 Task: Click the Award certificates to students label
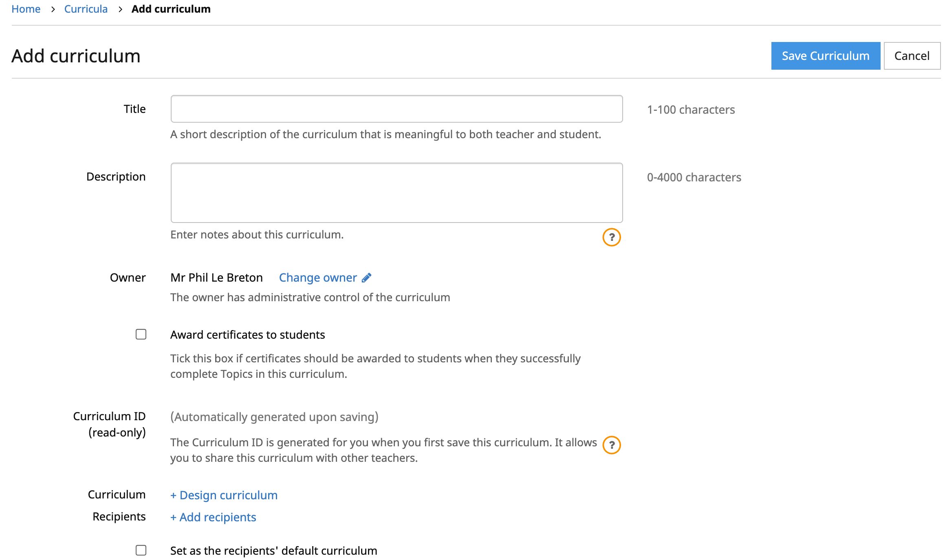point(247,335)
